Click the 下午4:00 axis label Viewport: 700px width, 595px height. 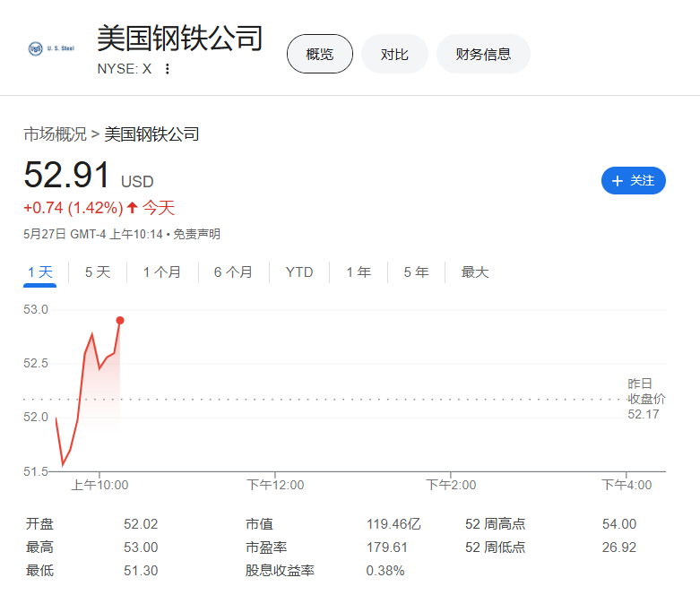coord(627,485)
